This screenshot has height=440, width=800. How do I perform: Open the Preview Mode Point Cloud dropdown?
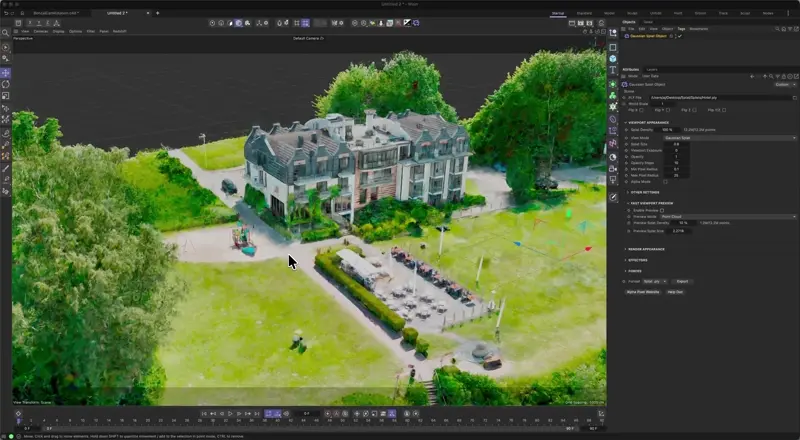[728, 216]
